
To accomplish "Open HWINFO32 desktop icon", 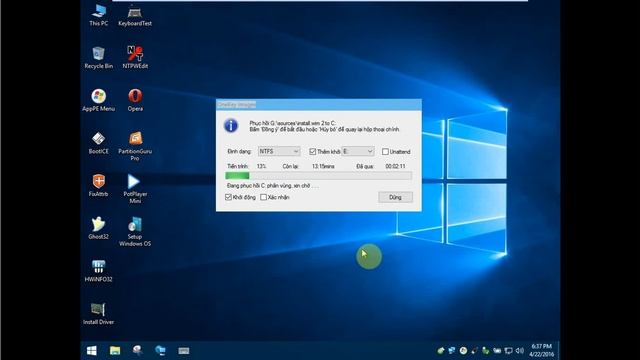I will pos(98,271).
